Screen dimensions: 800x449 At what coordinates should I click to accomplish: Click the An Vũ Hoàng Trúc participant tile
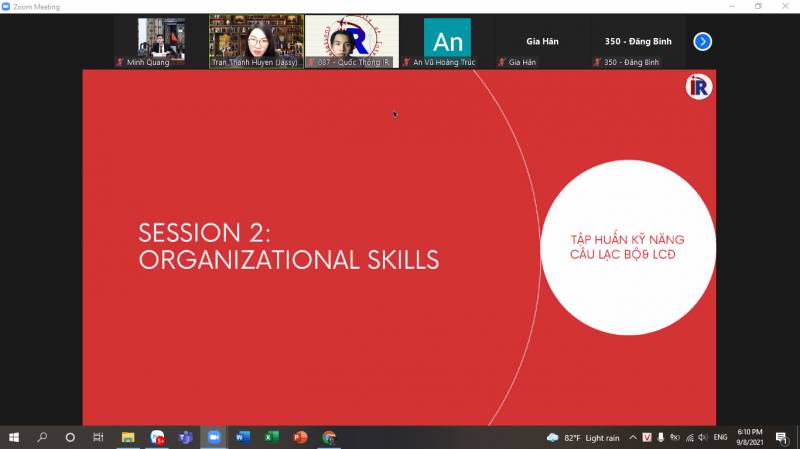[447, 41]
